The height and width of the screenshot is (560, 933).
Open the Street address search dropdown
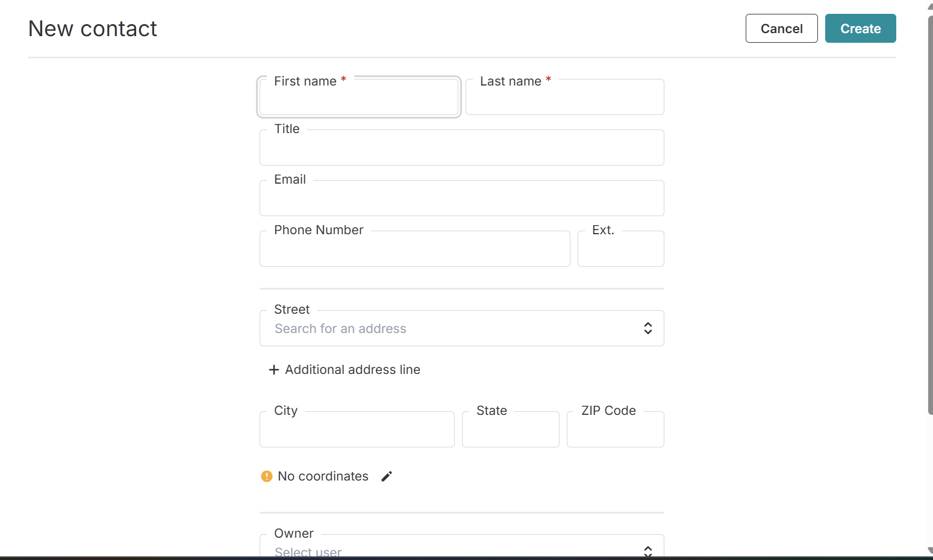[x=462, y=328]
